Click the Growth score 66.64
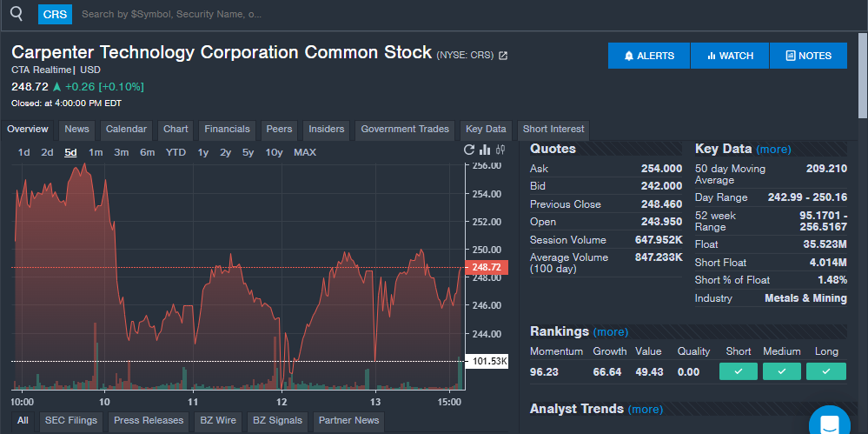 (x=607, y=372)
